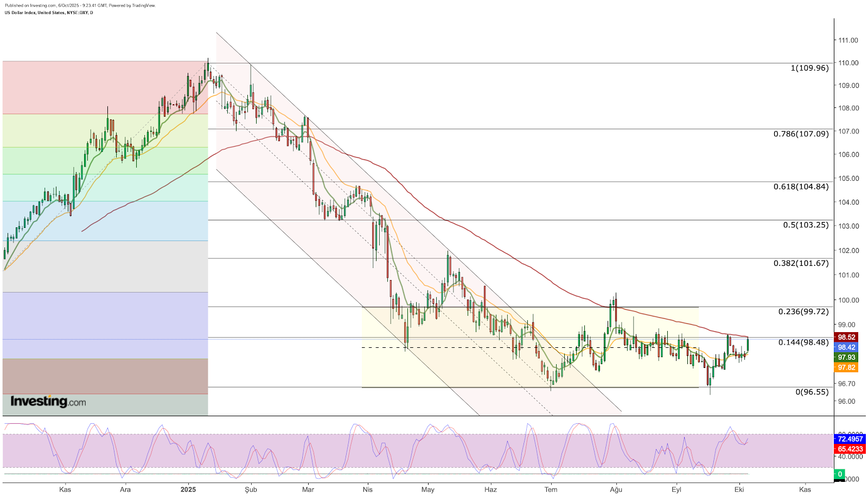868x496 pixels.
Task: Click the red 65.4233 stochastic value tag
Action: point(850,449)
